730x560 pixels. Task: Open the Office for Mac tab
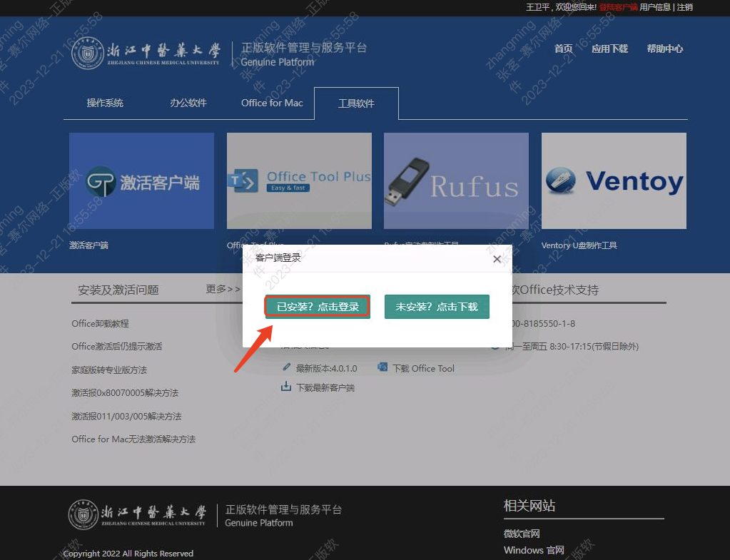tap(272, 103)
